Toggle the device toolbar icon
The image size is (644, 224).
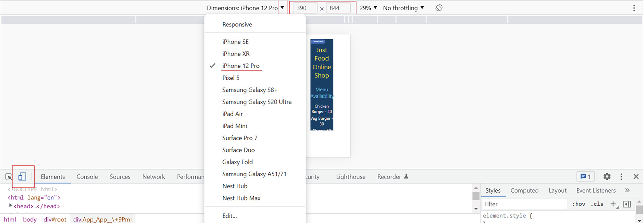click(x=22, y=177)
